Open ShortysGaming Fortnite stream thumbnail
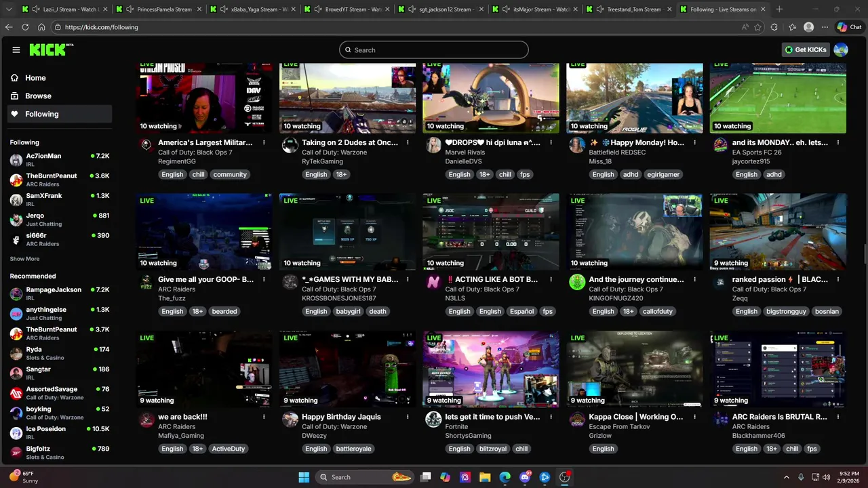This screenshot has height=488, width=868. click(491, 369)
